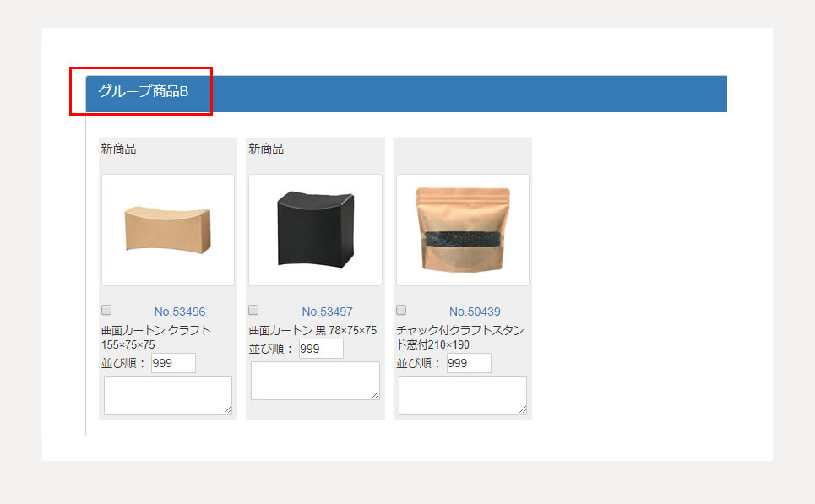Click resize grip of No.50439 text area
815x504 pixels.
(523, 410)
